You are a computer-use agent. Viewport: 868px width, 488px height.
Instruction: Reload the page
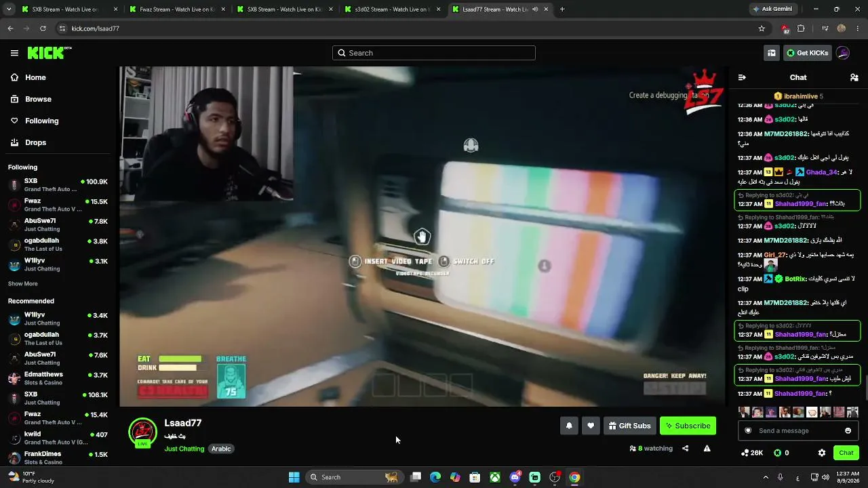(x=43, y=28)
